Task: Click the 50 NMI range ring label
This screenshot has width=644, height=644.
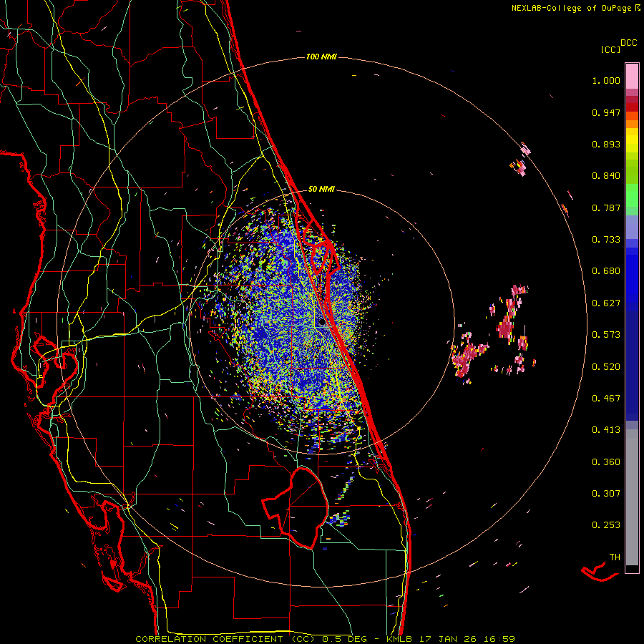Action: pyautogui.click(x=321, y=190)
